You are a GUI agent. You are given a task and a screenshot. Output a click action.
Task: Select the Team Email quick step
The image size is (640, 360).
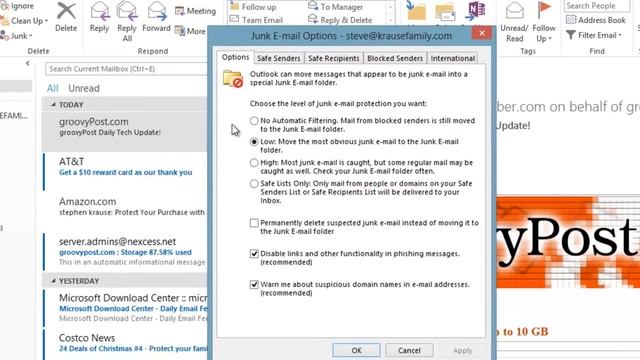coord(256,20)
